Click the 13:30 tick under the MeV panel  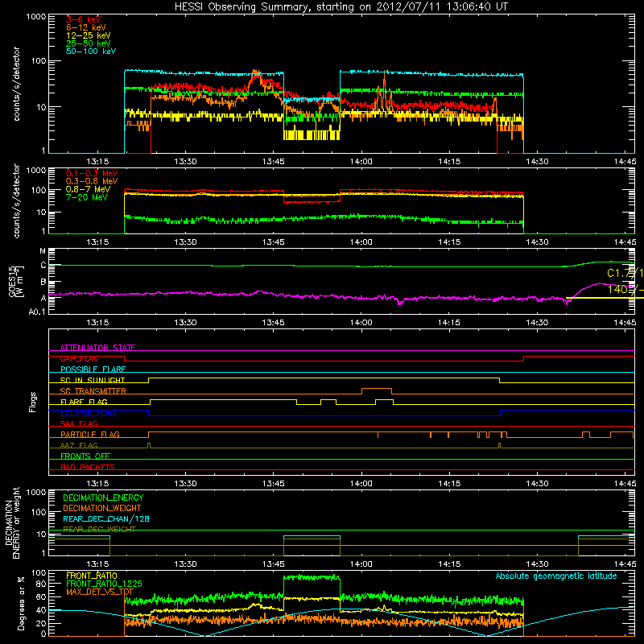click(185, 242)
